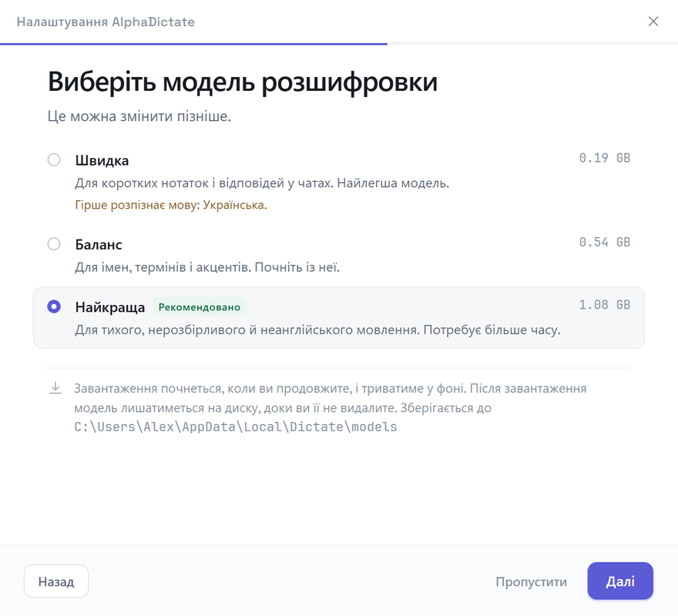Click the models folder path text
The height and width of the screenshot is (616, 678).
click(x=236, y=427)
